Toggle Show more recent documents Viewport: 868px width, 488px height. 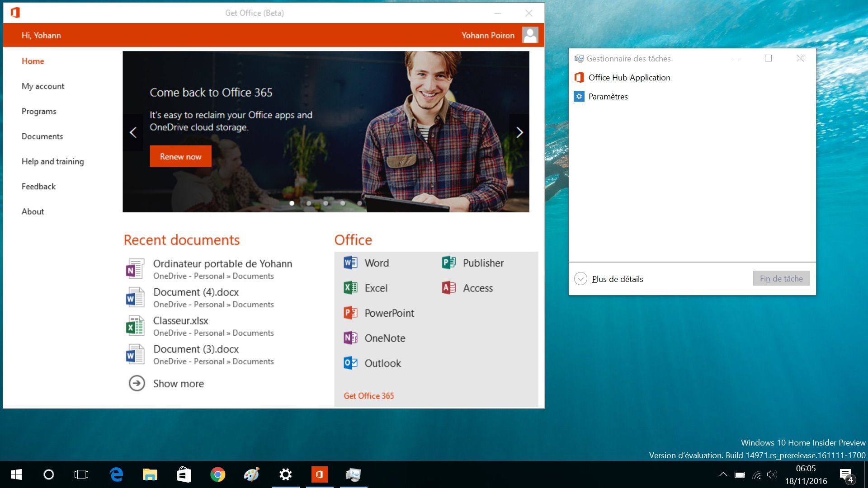[178, 383]
